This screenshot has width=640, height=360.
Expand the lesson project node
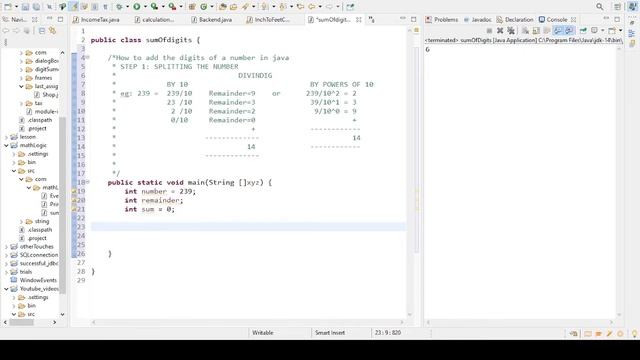(x=7, y=137)
